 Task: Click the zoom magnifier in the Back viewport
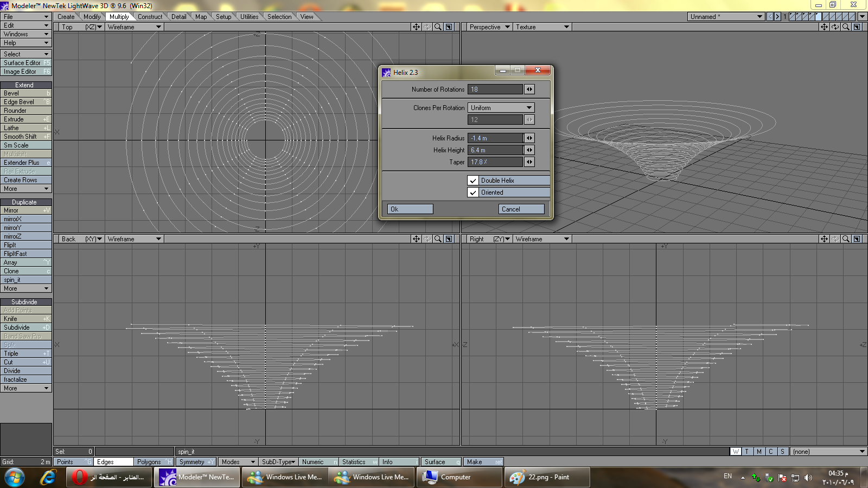tap(438, 239)
